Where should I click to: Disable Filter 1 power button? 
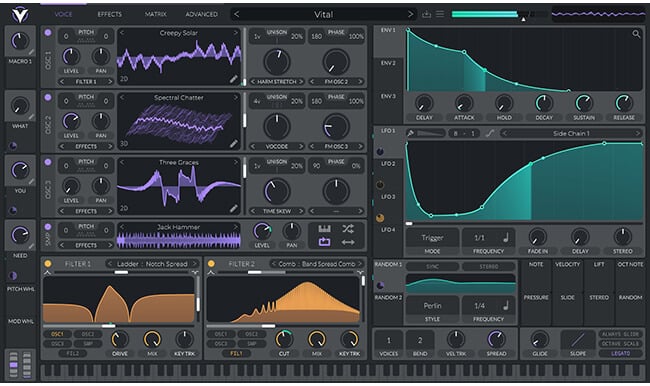pyautogui.click(x=48, y=263)
